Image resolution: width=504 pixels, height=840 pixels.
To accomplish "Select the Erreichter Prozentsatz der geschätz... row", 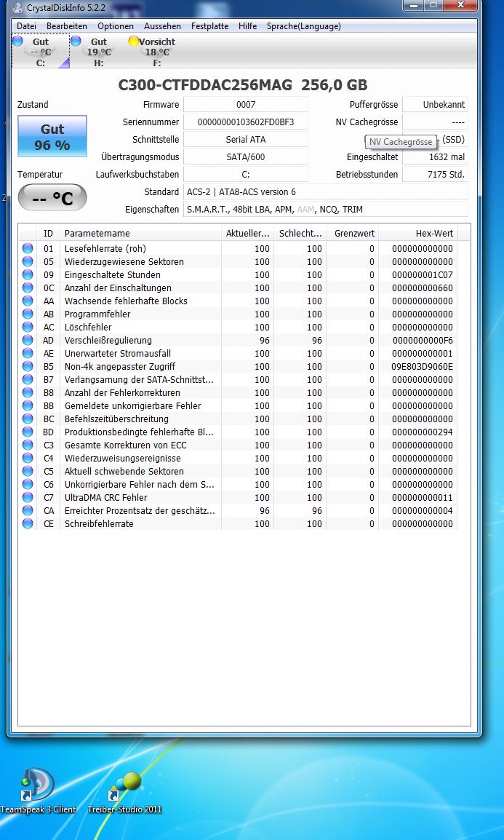I will point(238,510).
